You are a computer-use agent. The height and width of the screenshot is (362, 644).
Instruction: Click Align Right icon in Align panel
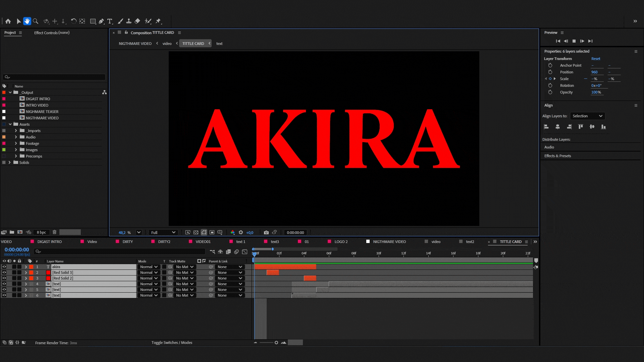tap(569, 127)
